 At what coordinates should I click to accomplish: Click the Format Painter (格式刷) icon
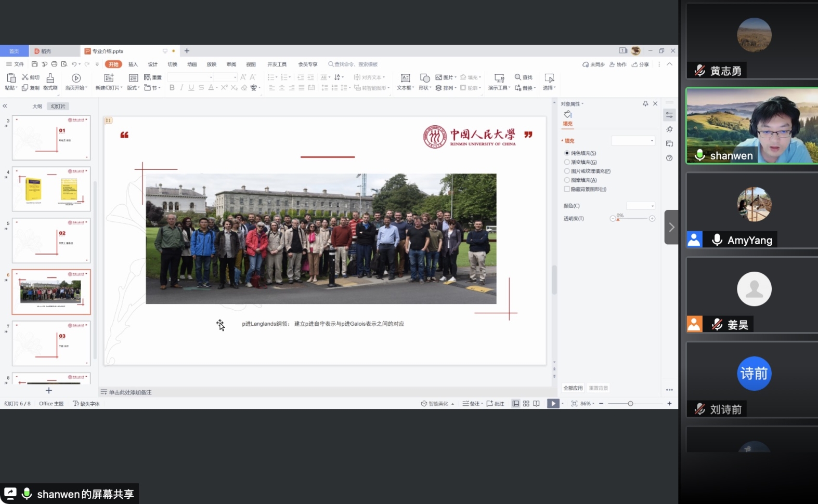50,78
